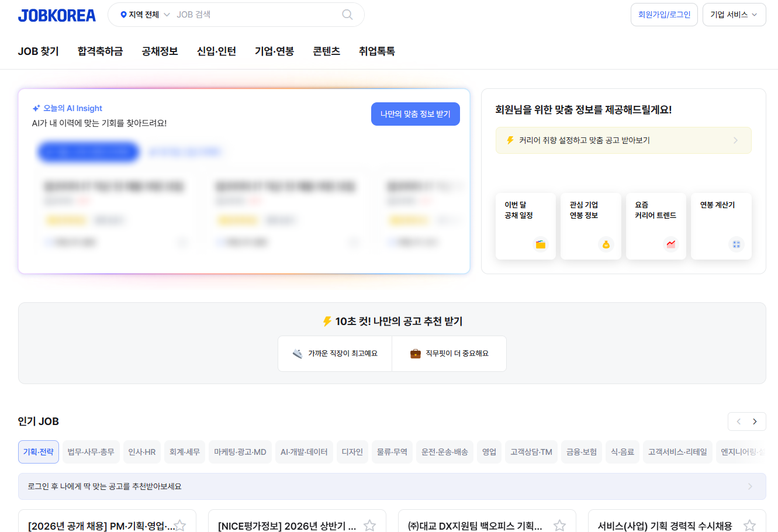Click the location pin icon in search bar

click(123, 15)
